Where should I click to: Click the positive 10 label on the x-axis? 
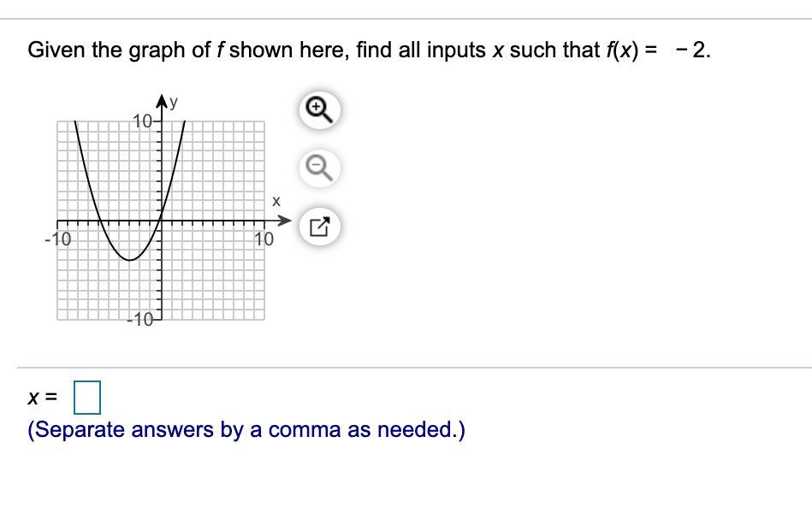264,239
